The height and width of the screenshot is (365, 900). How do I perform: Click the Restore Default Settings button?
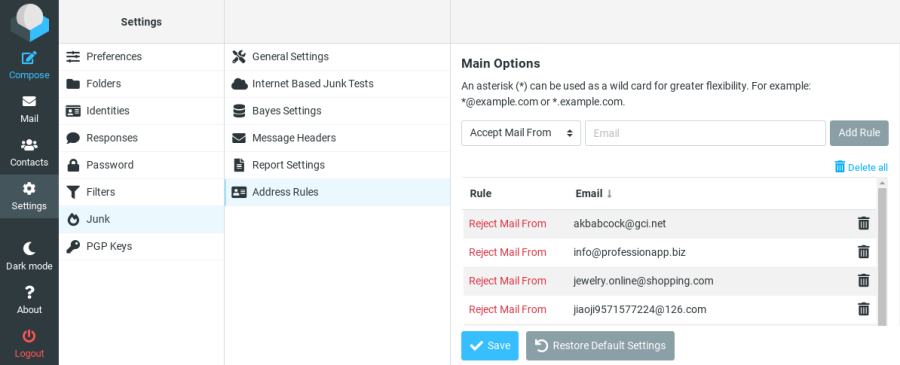(x=600, y=345)
